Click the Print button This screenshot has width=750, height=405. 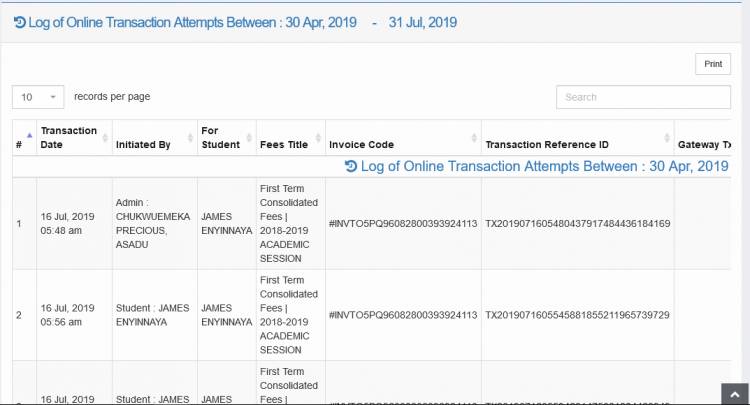point(712,64)
